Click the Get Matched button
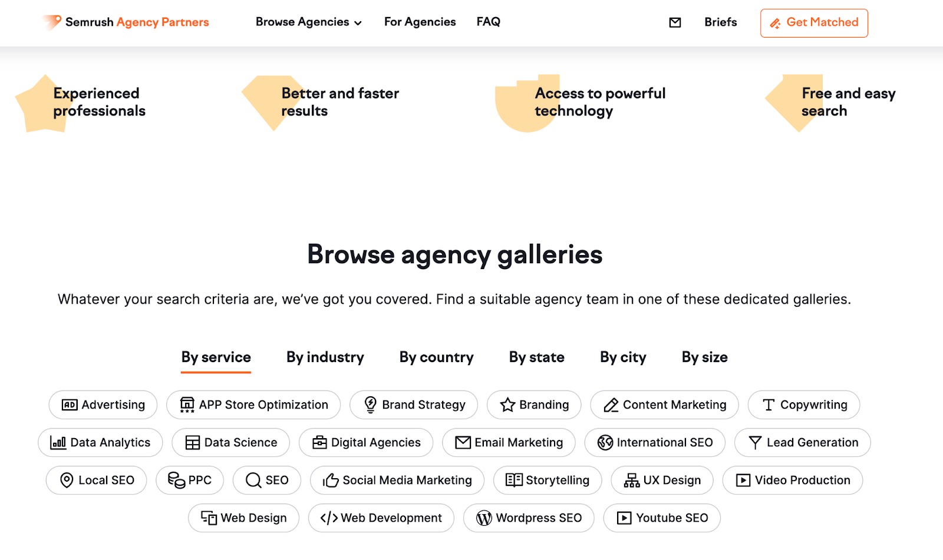943x560 pixels. 813,23
